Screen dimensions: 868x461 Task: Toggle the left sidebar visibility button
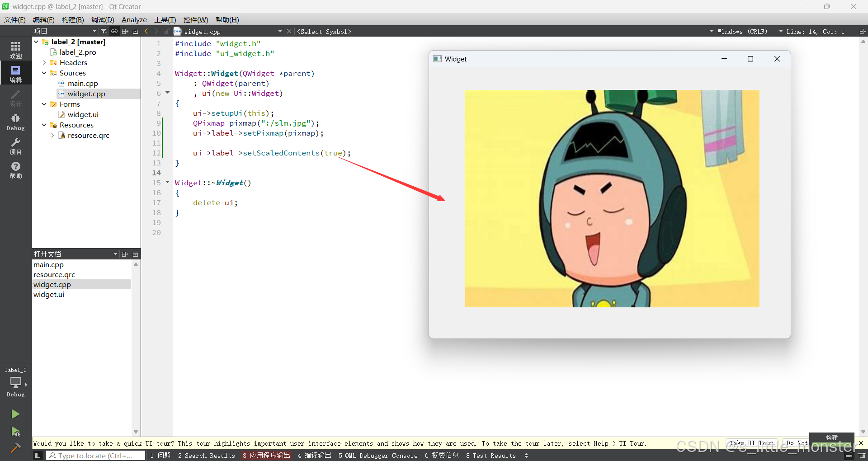click(x=38, y=455)
